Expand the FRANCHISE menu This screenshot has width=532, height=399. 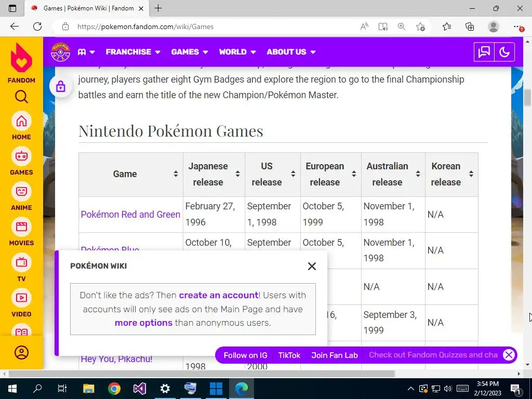click(132, 52)
